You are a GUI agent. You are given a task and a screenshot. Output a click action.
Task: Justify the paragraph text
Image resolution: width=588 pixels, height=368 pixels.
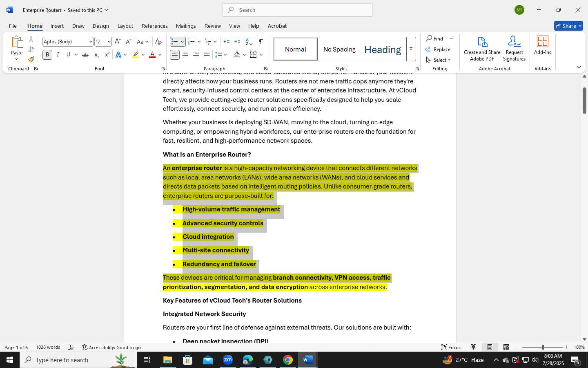207,55
